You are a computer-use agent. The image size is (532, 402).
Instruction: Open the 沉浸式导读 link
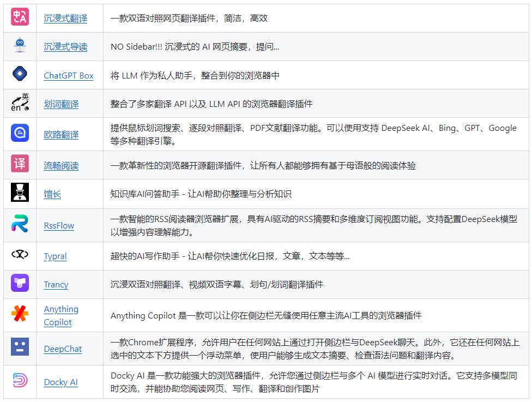65,47
